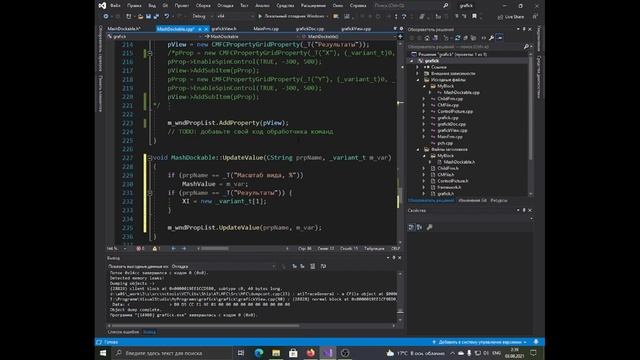Switch to MashDockable.h tab
The image size is (640, 360).
tap(124, 29)
